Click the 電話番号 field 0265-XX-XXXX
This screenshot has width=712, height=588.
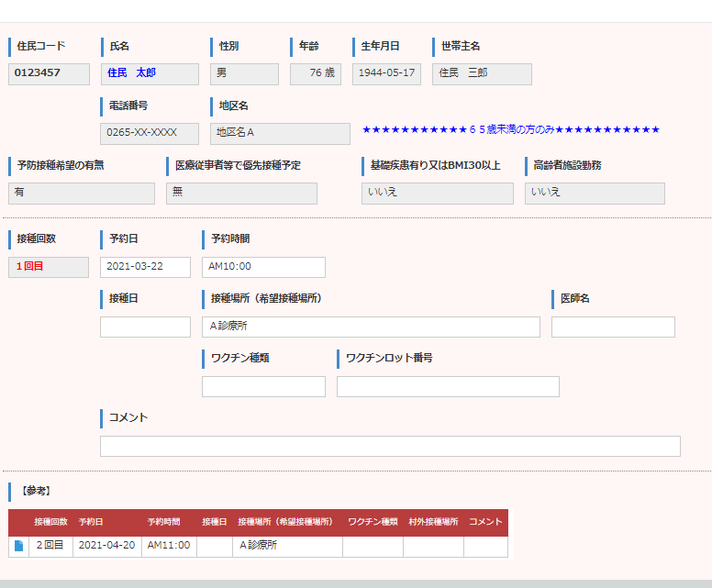point(150,133)
